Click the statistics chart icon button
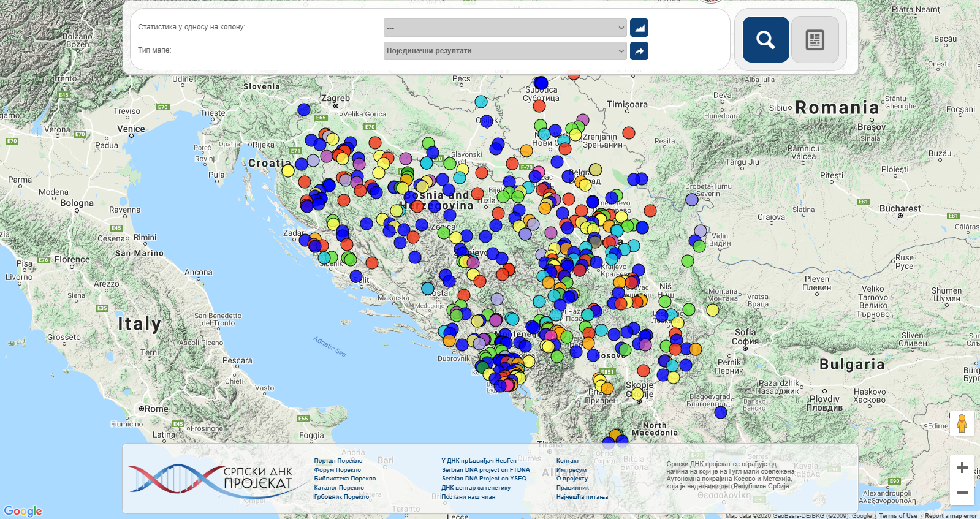 click(639, 28)
